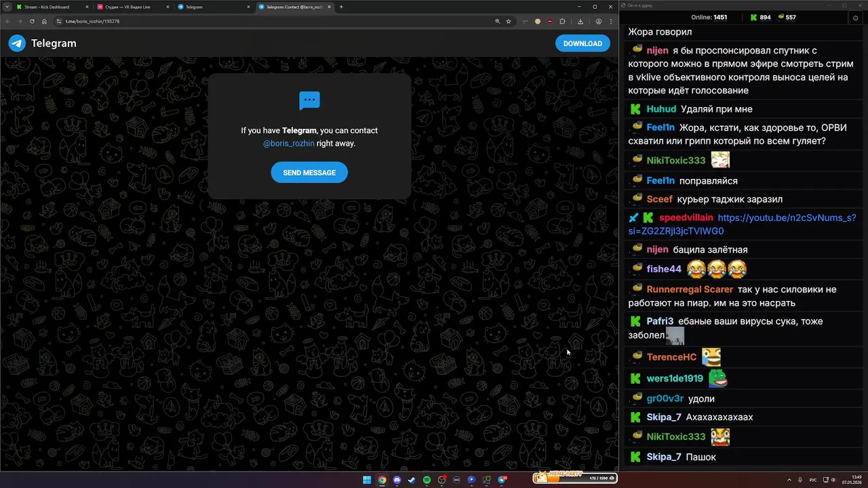
Task: Click username wers1de1919 in chat
Action: pos(675,378)
